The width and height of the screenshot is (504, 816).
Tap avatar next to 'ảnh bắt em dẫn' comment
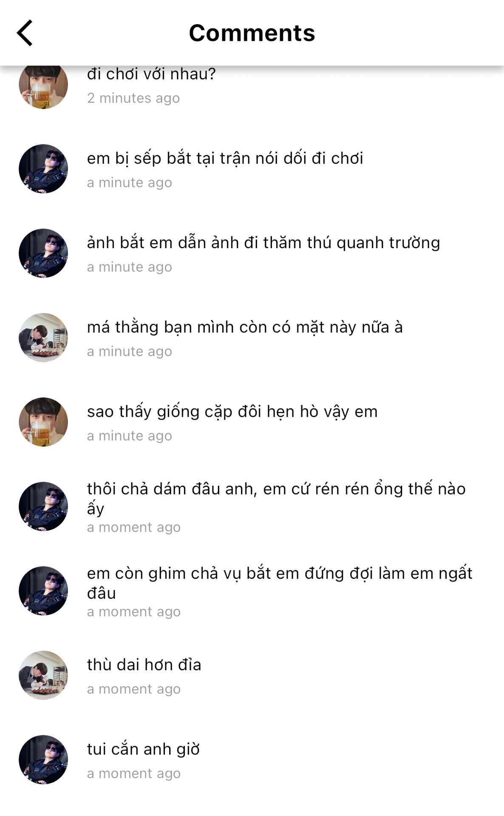point(43,253)
